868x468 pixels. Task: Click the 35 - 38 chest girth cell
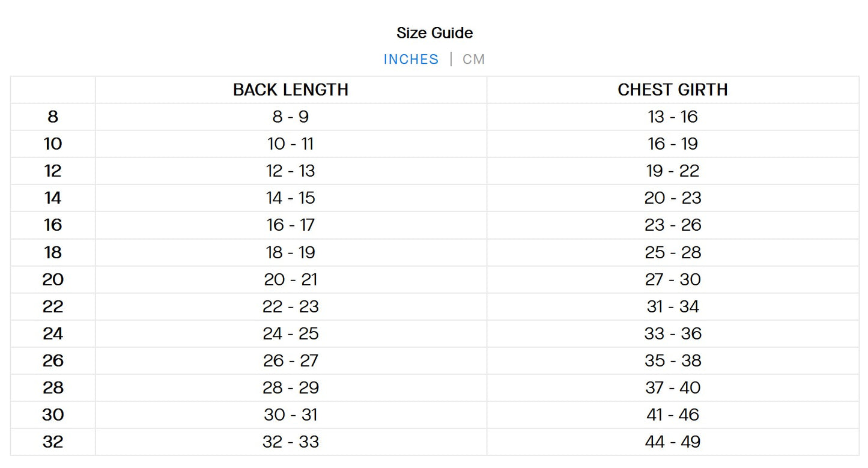pos(673,360)
